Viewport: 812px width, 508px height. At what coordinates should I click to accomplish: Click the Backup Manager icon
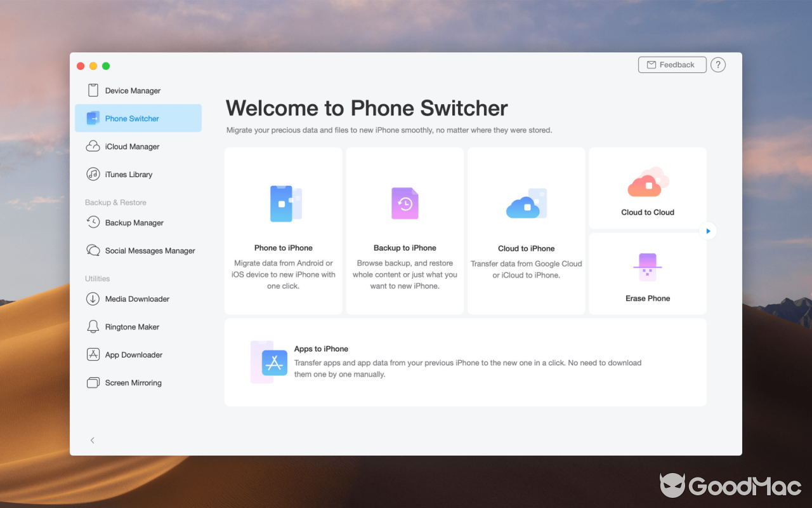coord(93,222)
